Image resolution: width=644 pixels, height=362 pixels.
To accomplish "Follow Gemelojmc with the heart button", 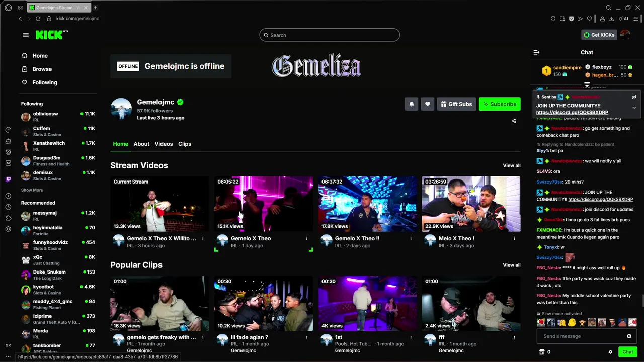I will pos(428,104).
